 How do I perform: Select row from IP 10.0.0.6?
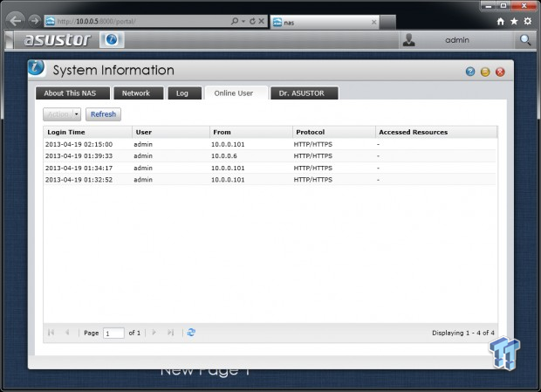tap(270, 156)
